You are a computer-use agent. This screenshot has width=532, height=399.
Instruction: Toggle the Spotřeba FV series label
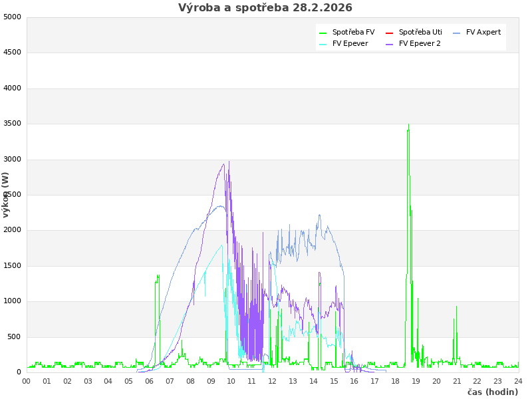[353, 32]
